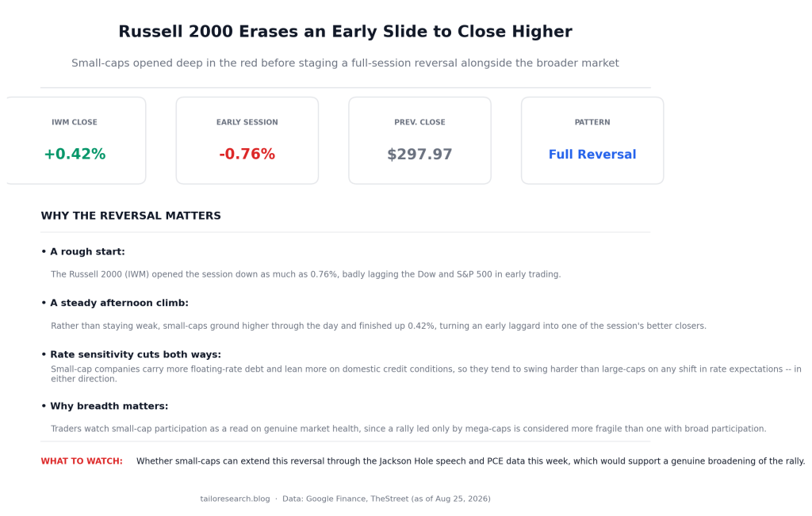Select the -0.76% early session figure
Viewport: 812px width, 516px height.
tap(247, 155)
